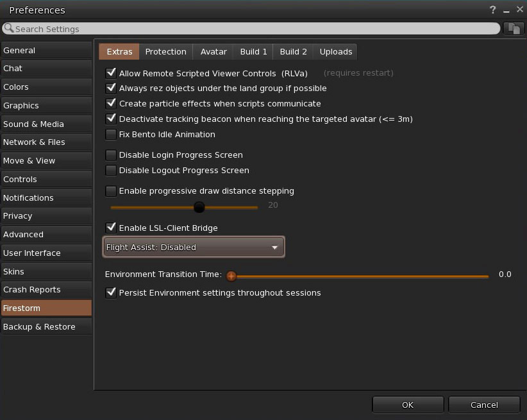Open the Skins preferences section
Viewport: 527px width, 420px height.
(46, 271)
